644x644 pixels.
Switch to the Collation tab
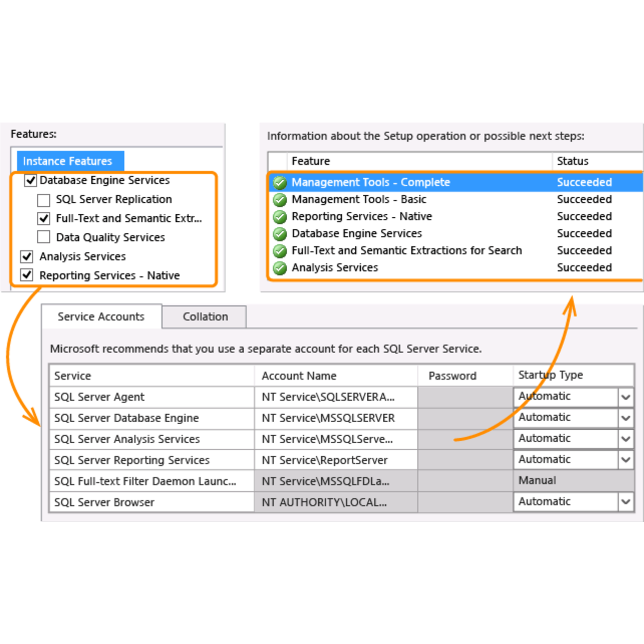click(205, 317)
